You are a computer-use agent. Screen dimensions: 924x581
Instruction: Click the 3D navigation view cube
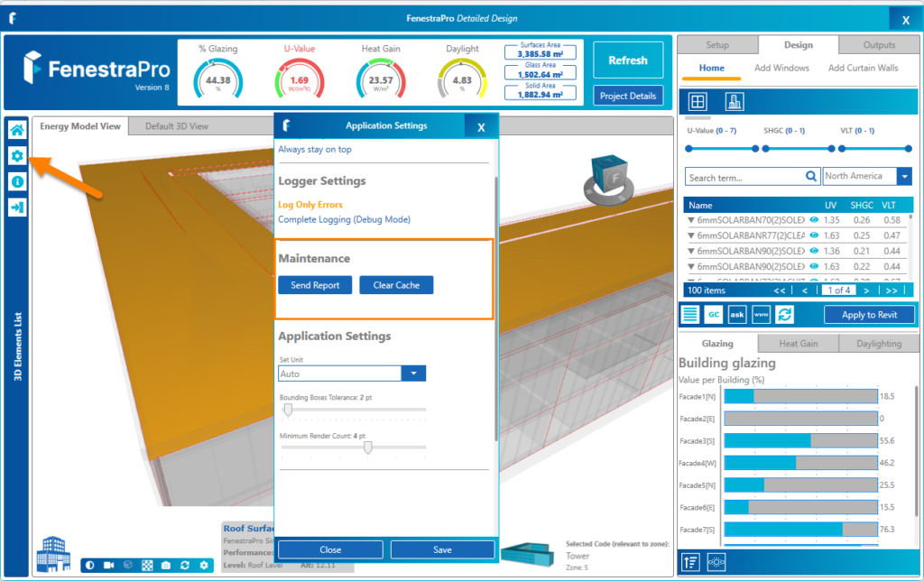tap(609, 180)
